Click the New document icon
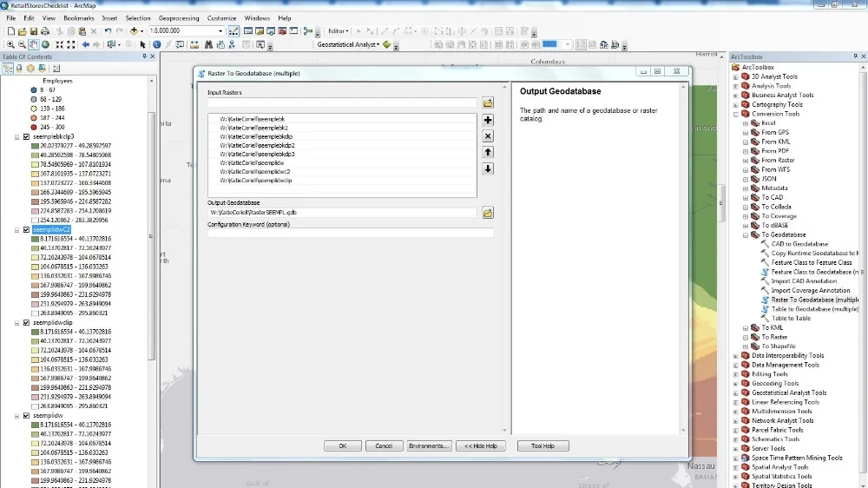Screen dimensions: 868x488 pos(11,31)
